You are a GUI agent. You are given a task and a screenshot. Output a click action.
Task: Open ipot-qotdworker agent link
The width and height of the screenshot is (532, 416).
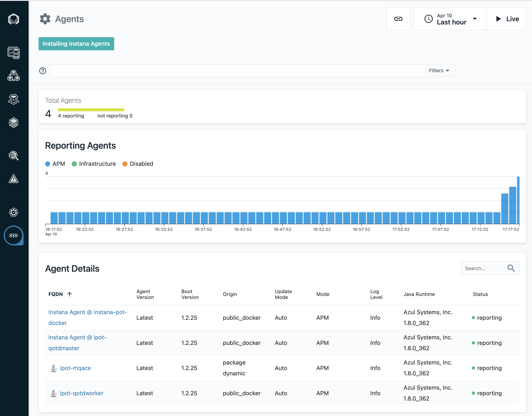(x=82, y=393)
